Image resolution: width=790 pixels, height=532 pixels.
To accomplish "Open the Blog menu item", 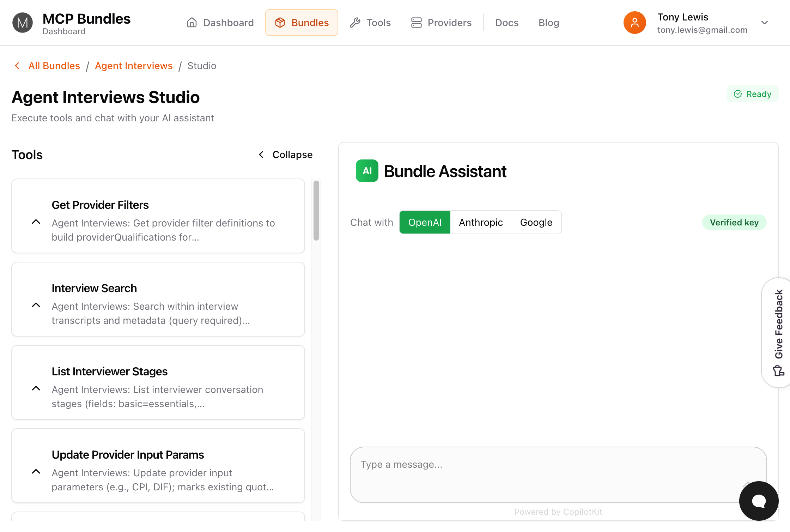I will (549, 23).
